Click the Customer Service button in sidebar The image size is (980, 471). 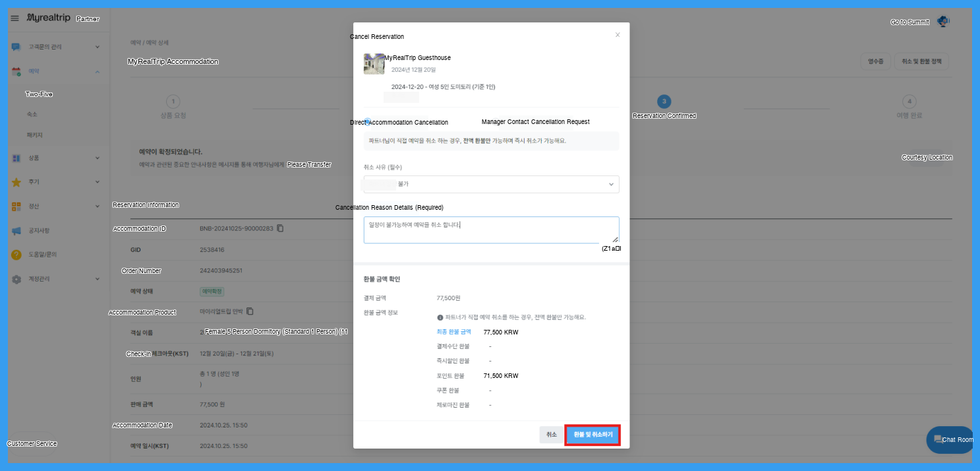coord(32,443)
